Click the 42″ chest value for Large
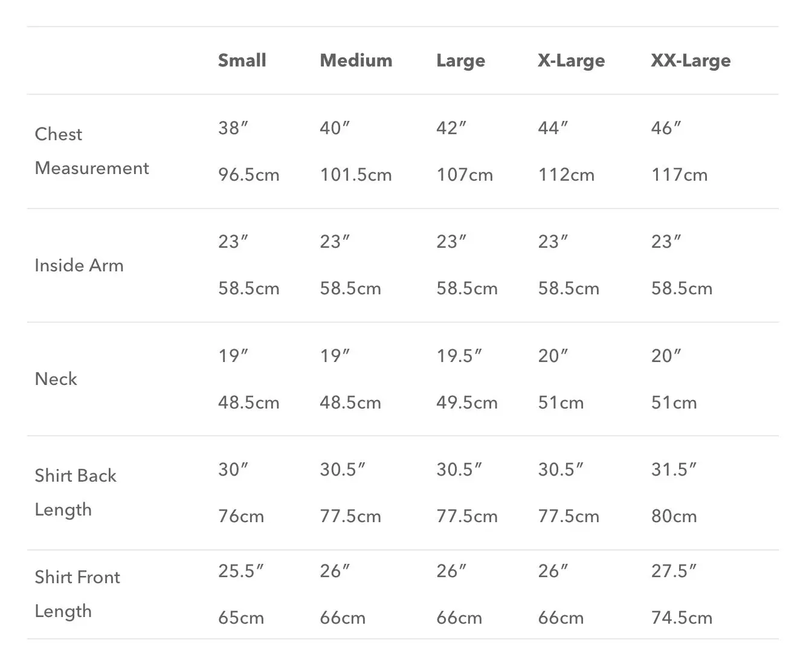812x666 pixels. pyautogui.click(x=451, y=128)
